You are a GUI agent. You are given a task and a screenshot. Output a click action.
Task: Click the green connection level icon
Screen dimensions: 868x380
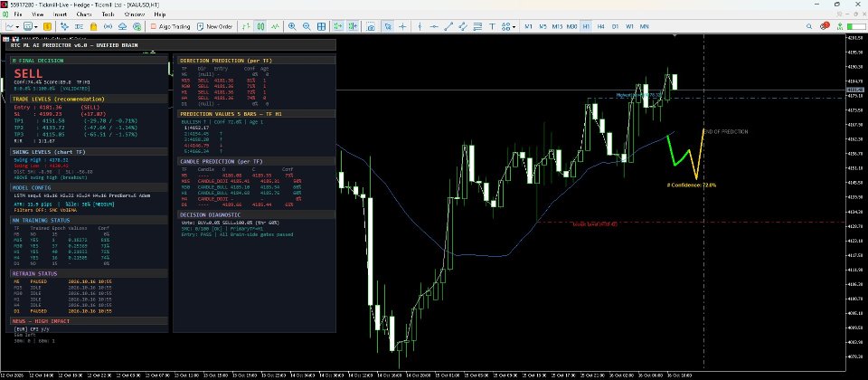coord(841,26)
